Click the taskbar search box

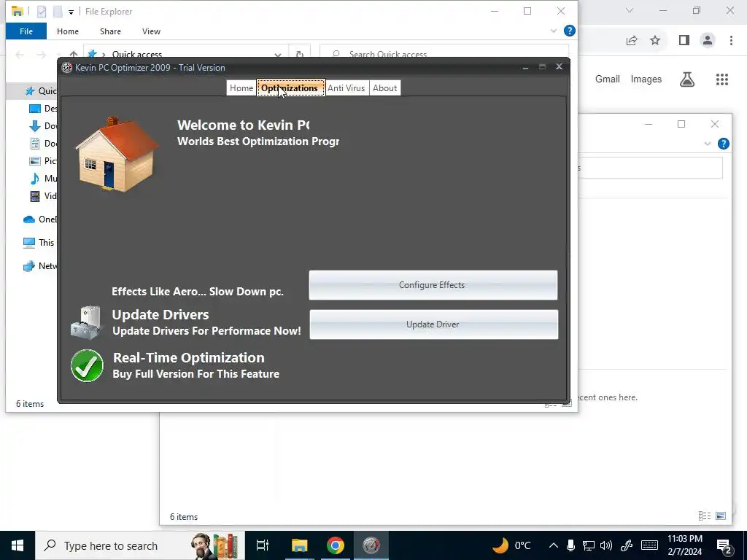[x=140, y=545]
